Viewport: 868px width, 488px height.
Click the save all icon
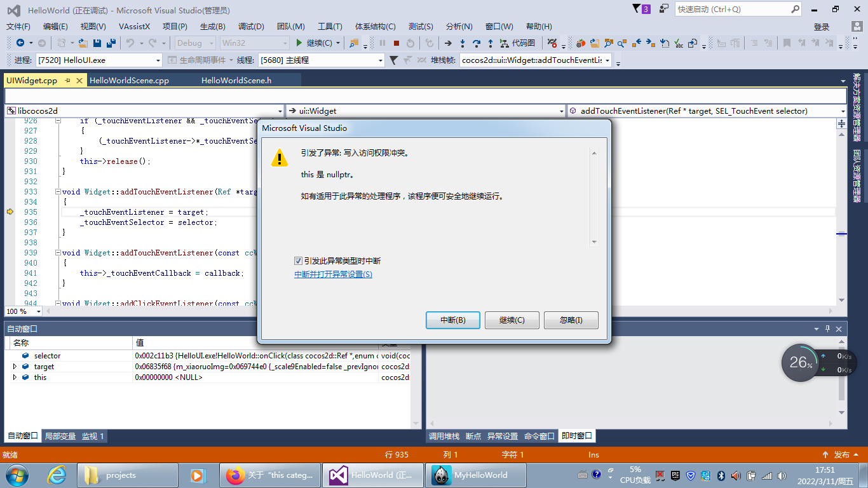coord(111,43)
